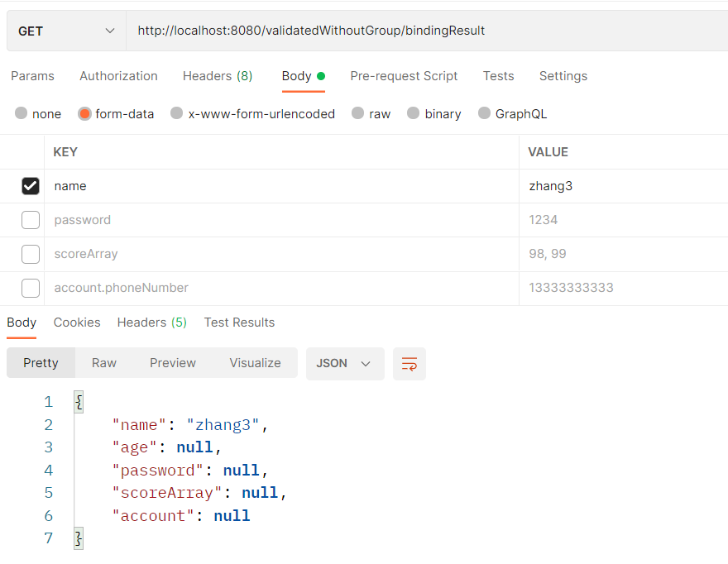Click the account.phoneNumber key cell
728x564 pixels.
281,289
